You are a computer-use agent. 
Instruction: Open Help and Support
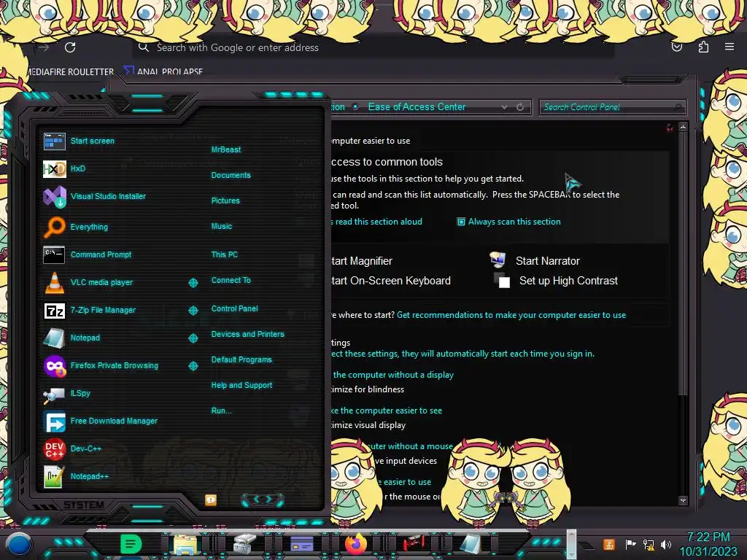pyautogui.click(x=241, y=385)
